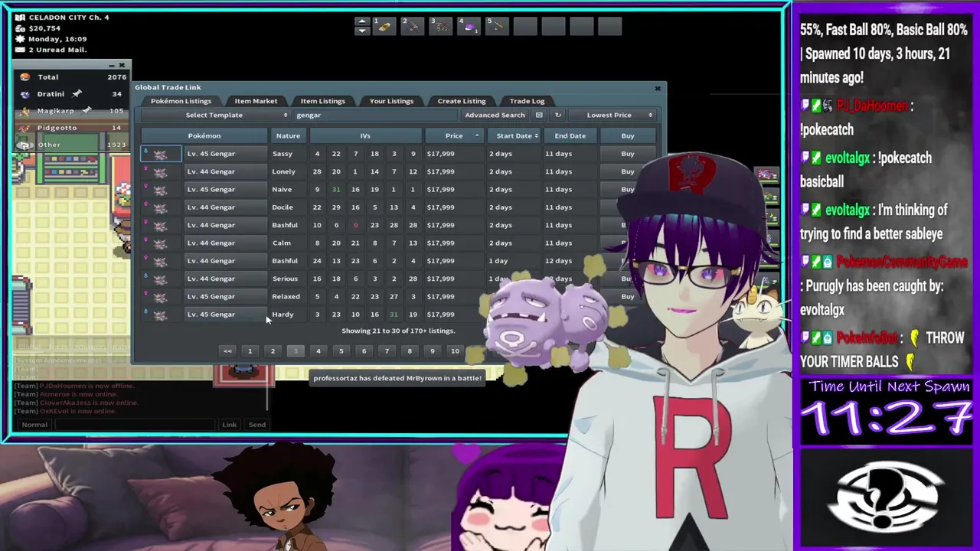
Task: Open the Item Listings tab
Action: pyautogui.click(x=322, y=101)
